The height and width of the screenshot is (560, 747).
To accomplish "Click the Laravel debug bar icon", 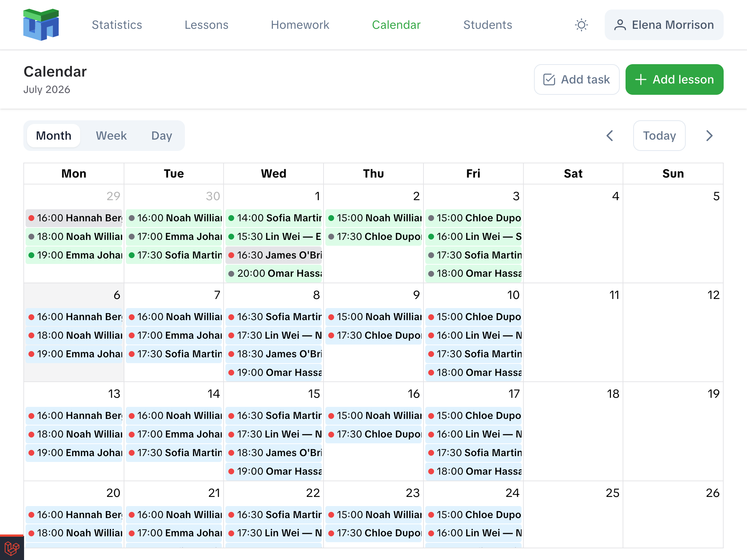I will click(12, 547).
